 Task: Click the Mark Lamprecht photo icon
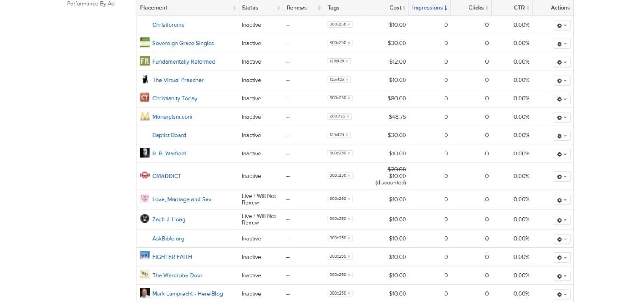click(x=145, y=293)
